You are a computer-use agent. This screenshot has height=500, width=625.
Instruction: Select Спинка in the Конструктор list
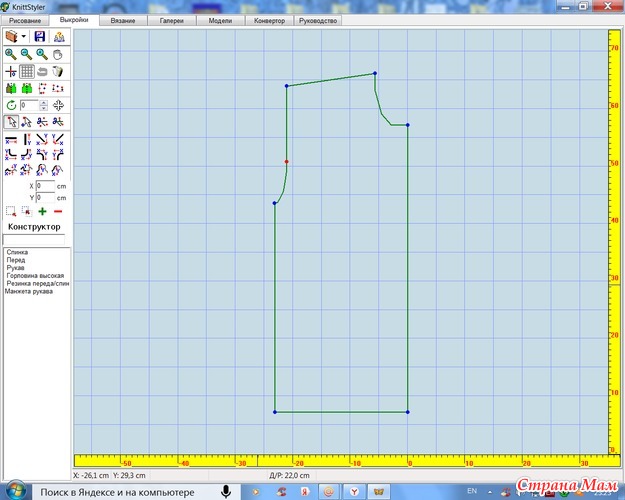[x=17, y=252]
